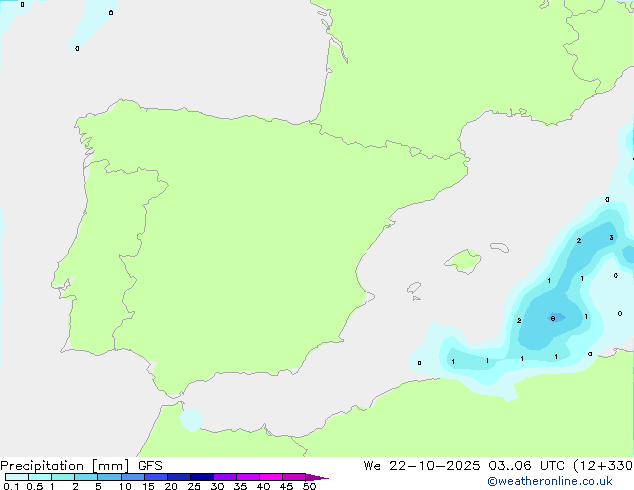
Task: Pick the 1–2 mm legend swatch
Action: [63, 477]
